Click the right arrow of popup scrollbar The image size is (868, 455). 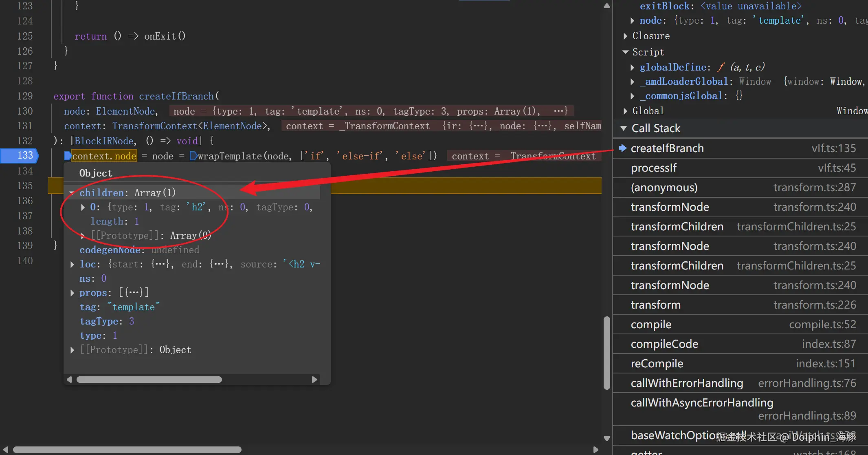point(314,380)
